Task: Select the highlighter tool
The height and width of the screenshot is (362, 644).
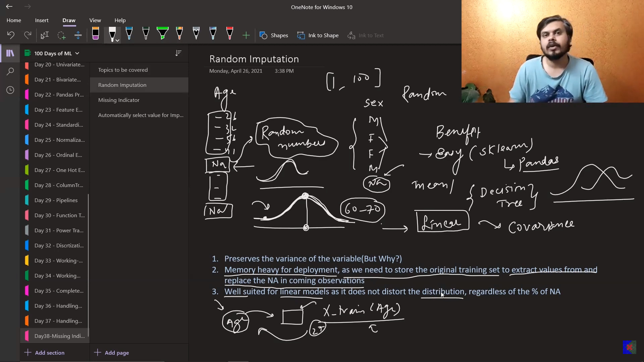Action: click(x=163, y=35)
